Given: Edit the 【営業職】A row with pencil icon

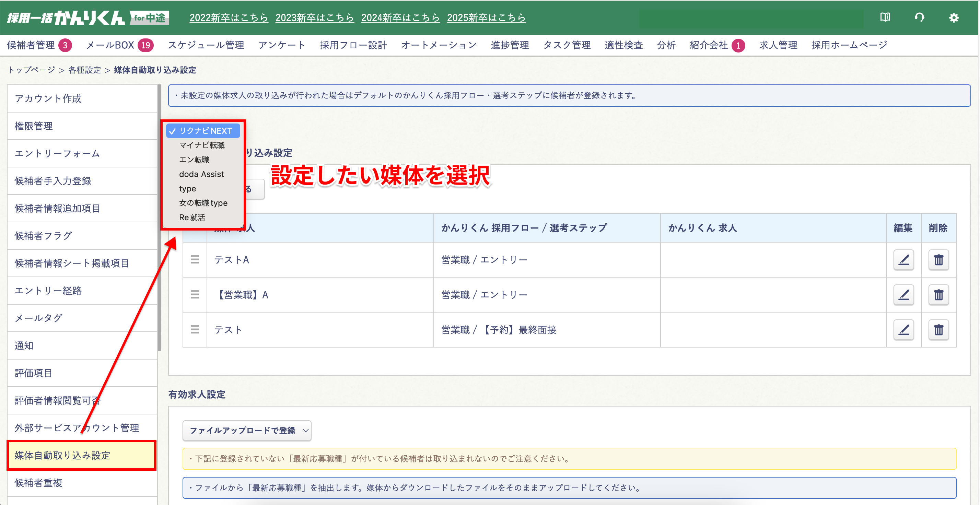Looking at the screenshot, I should [903, 295].
